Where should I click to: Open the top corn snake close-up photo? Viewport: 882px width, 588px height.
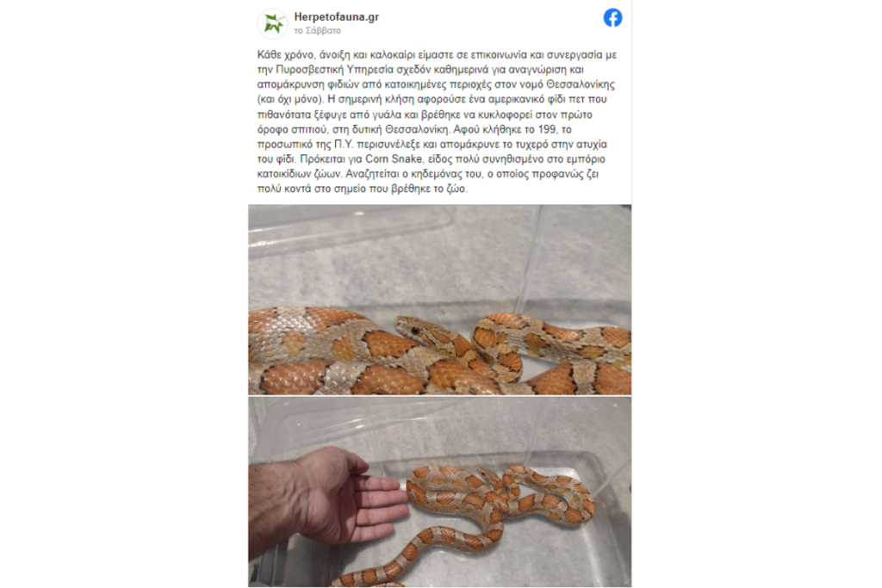click(x=439, y=300)
